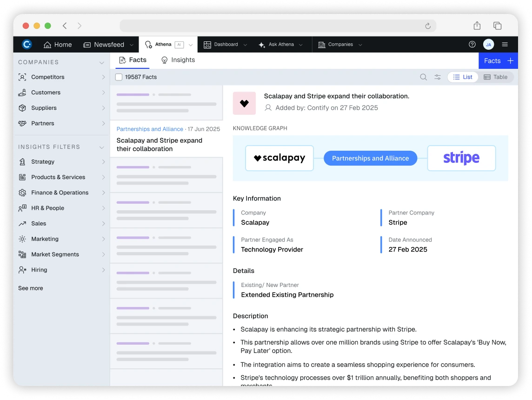Click the facts search magnifier icon
The image size is (532, 400).
click(x=423, y=77)
